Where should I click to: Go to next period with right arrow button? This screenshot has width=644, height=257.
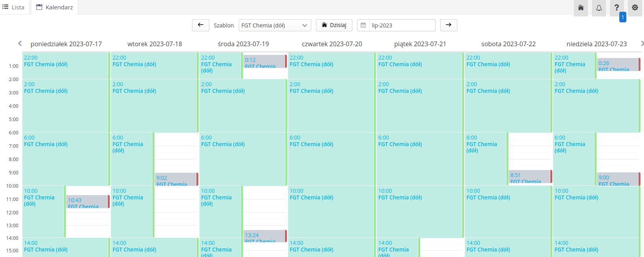(448, 25)
